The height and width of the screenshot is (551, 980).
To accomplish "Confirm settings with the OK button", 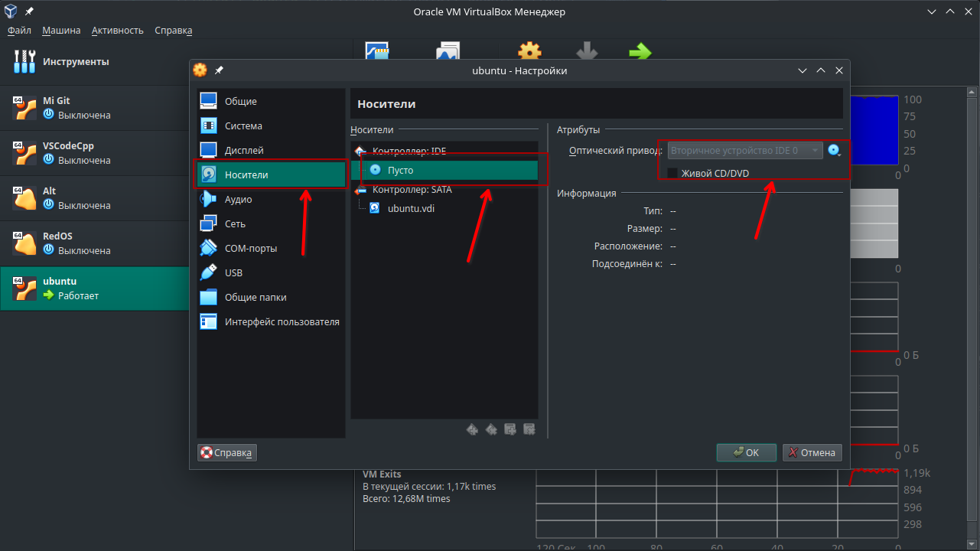I will 746,452.
